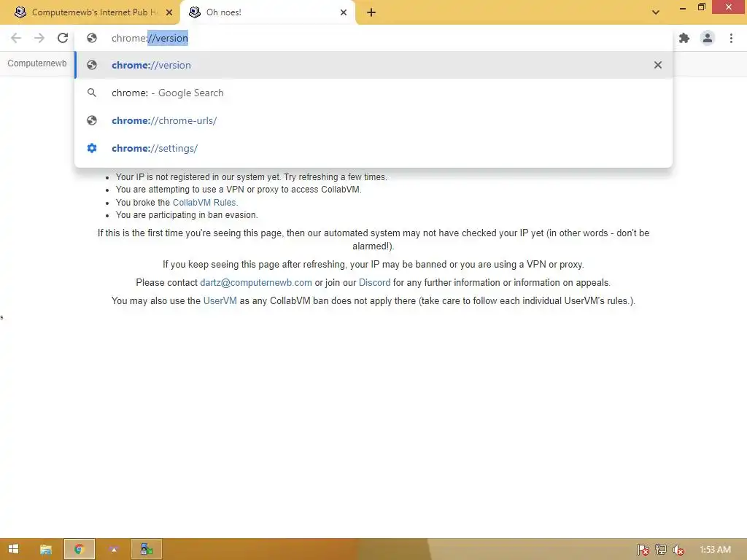This screenshot has width=747, height=560.
Task: Click the 'You are attempting to use a VPN' bullet
Action: click(x=239, y=190)
